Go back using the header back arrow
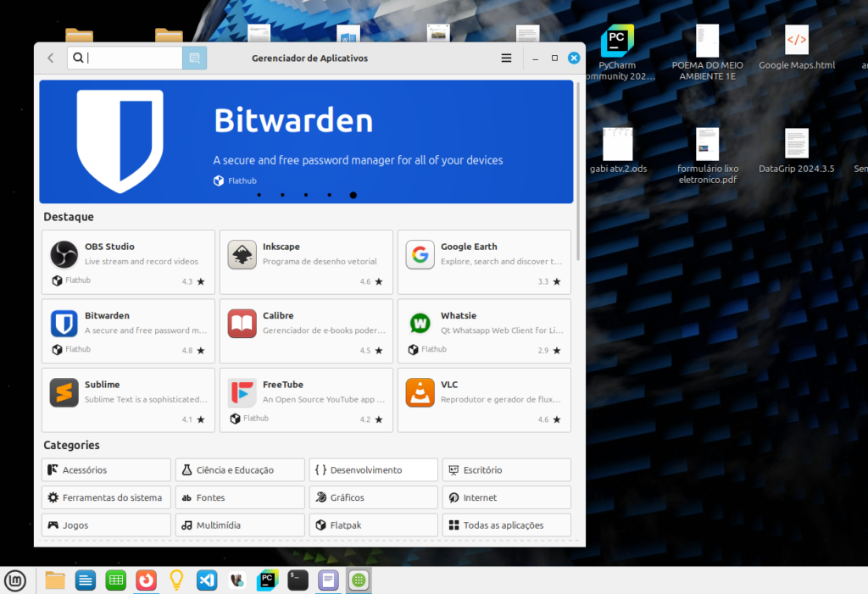The image size is (868, 594). (51, 58)
